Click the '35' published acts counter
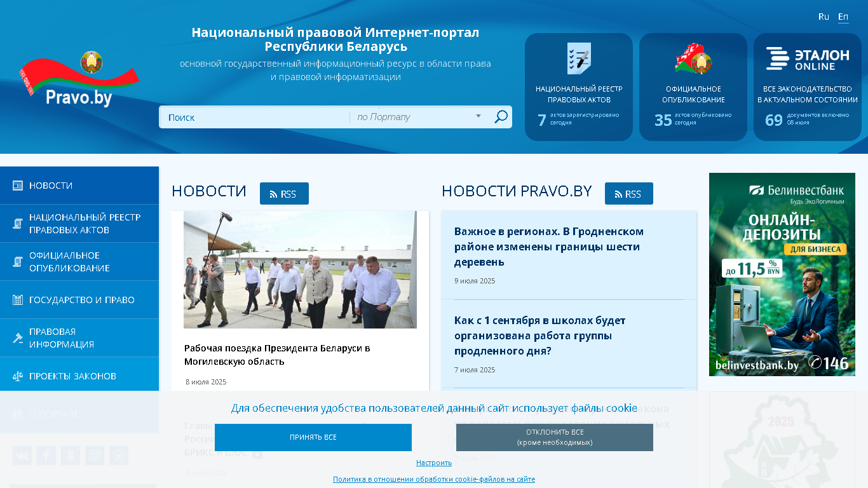 [663, 120]
